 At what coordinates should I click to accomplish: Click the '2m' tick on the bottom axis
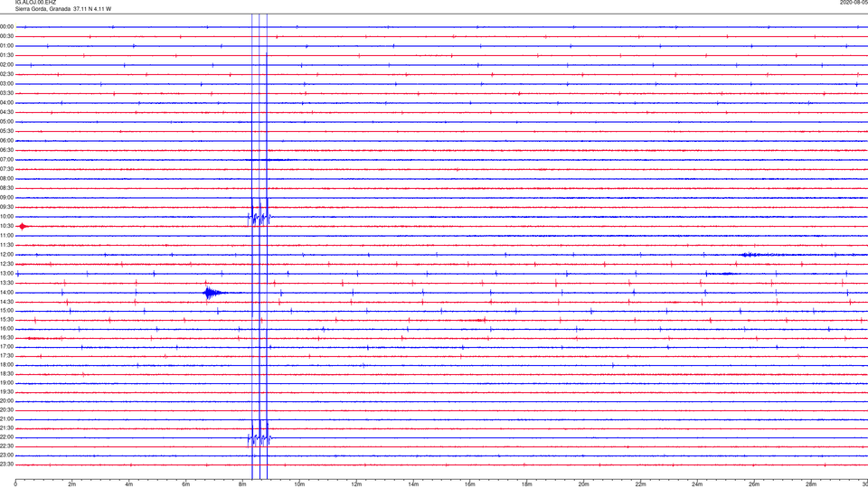coord(72,484)
